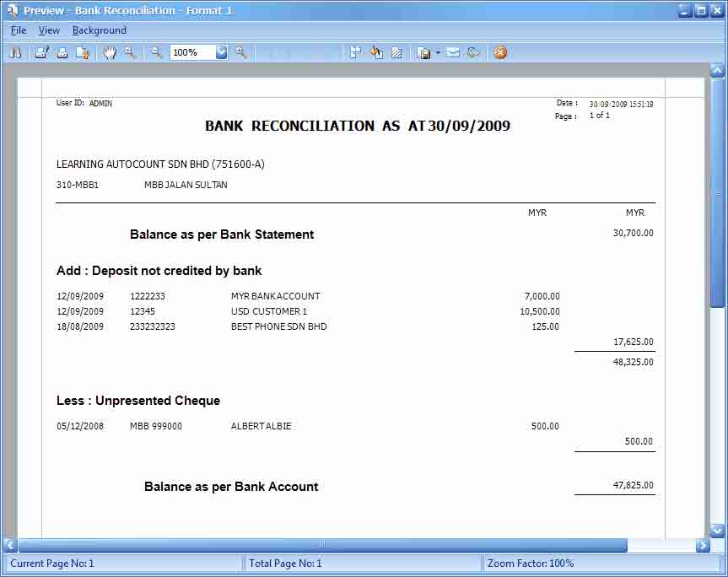Click the paint bucket Background color icon
The image size is (728, 577).
pos(376,53)
